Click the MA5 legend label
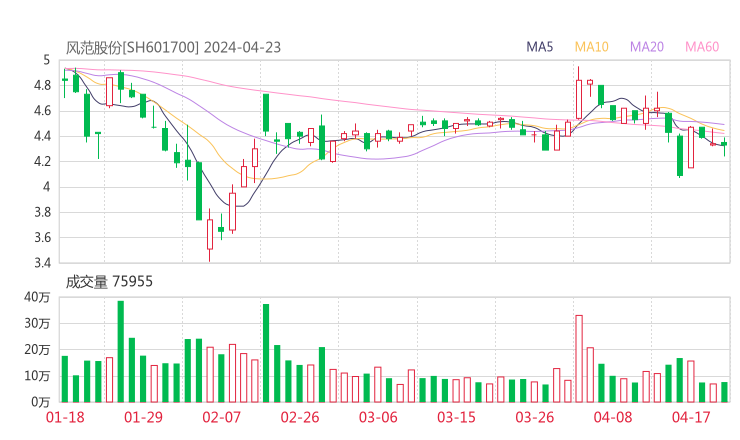 [539, 47]
